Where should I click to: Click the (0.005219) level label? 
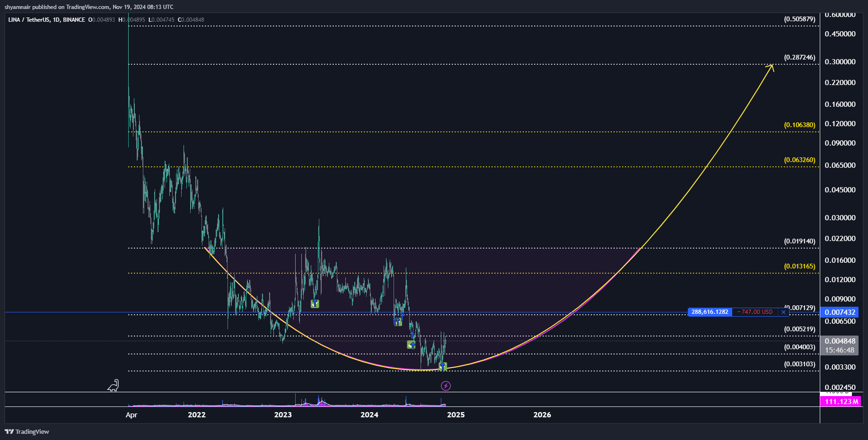tap(799, 329)
